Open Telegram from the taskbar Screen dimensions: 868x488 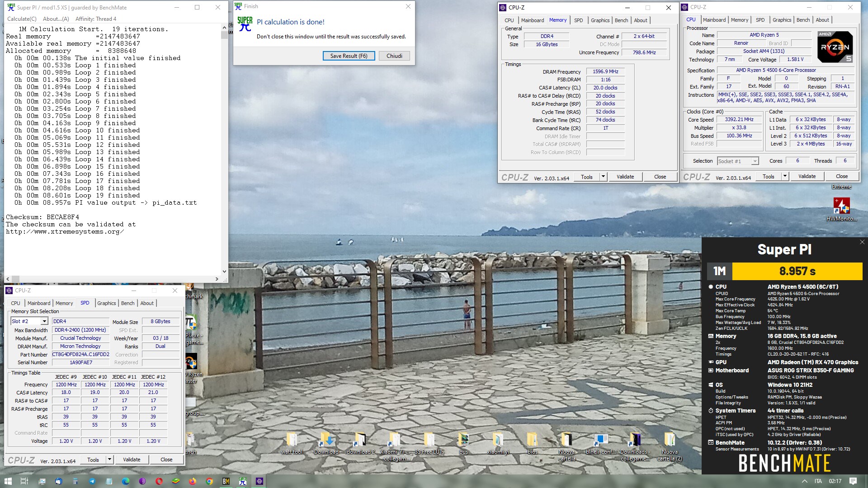point(92,481)
